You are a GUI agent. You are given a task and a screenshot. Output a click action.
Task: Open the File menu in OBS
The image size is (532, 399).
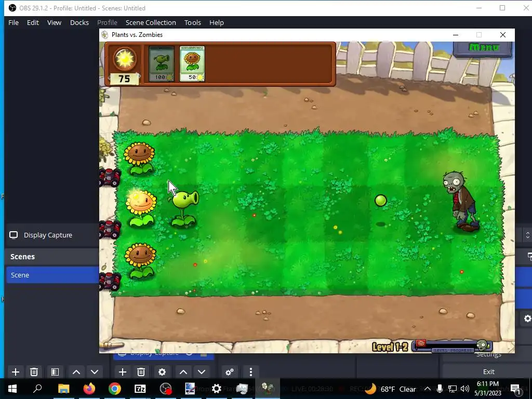pyautogui.click(x=14, y=22)
